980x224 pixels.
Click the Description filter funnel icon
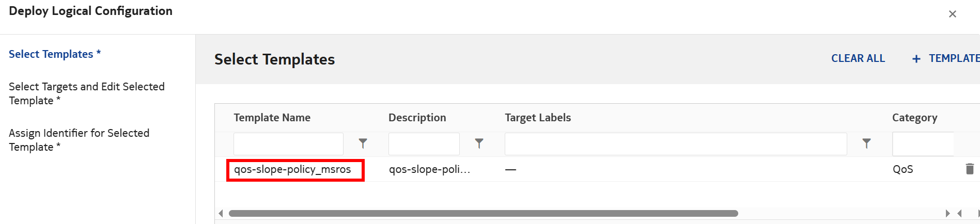tap(479, 143)
